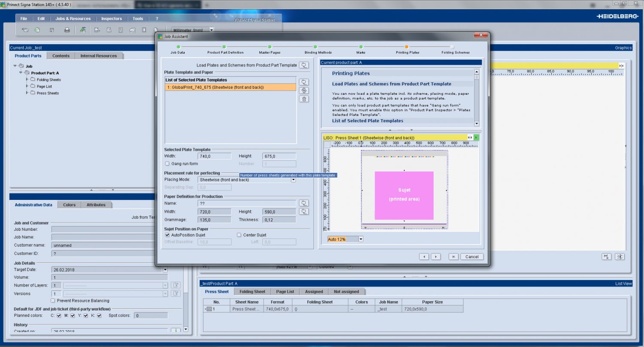This screenshot has width=644, height=347.
Task: Click scrollbar up arrow in Printing Plates help
Action: (476, 72)
